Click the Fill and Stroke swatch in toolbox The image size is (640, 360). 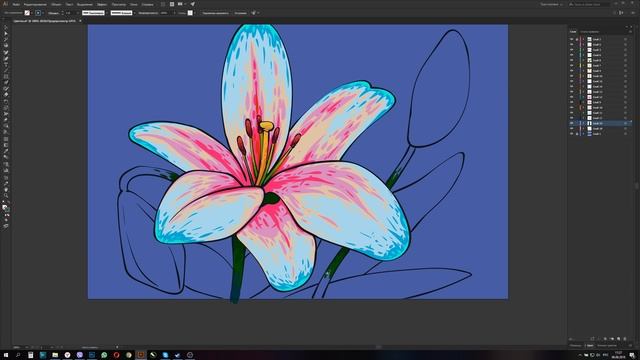coord(6,208)
